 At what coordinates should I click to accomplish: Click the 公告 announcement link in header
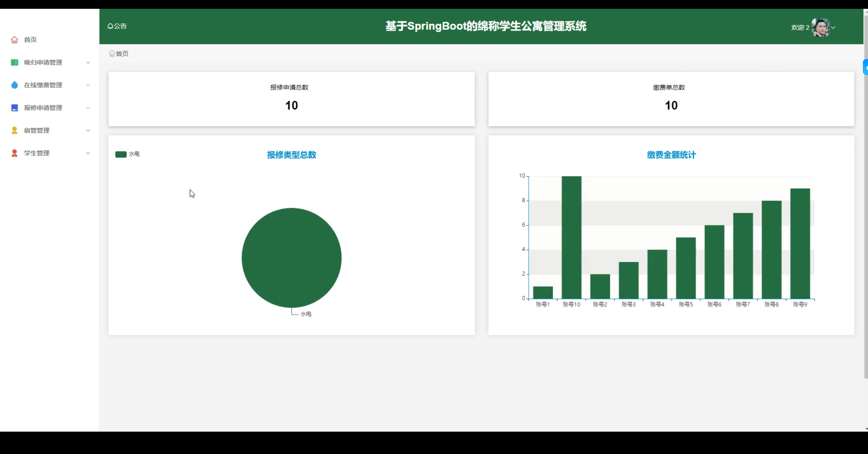(x=120, y=26)
